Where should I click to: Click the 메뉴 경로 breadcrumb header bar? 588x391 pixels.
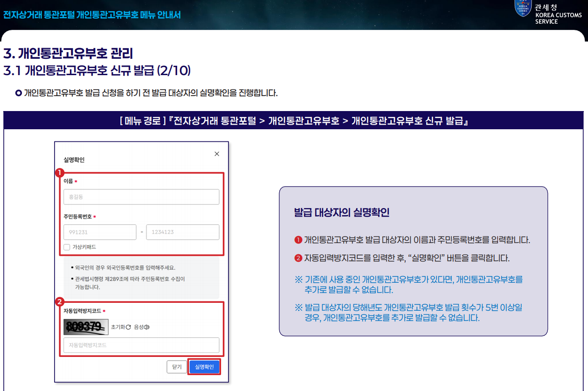click(x=294, y=121)
